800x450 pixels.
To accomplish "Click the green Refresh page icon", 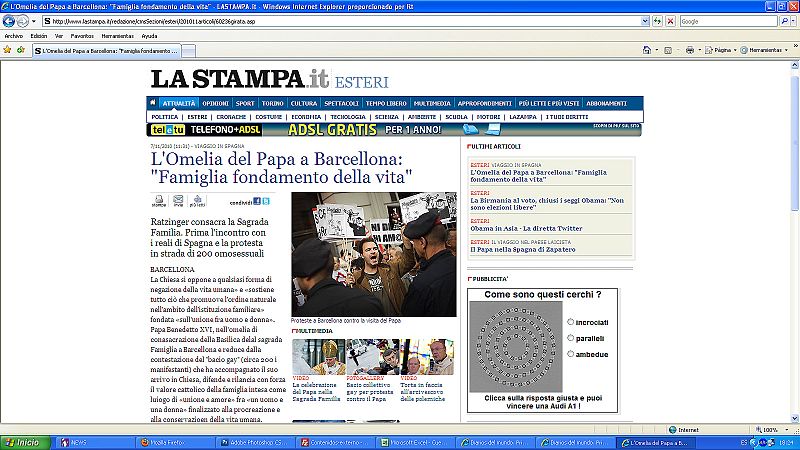I will coord(657,21).
